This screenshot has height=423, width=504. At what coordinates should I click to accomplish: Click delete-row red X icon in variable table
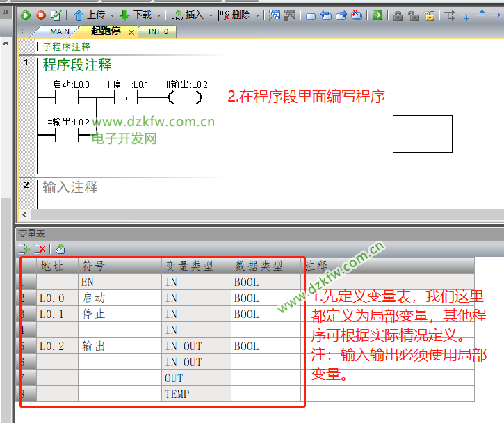click(x=40, y=248)
